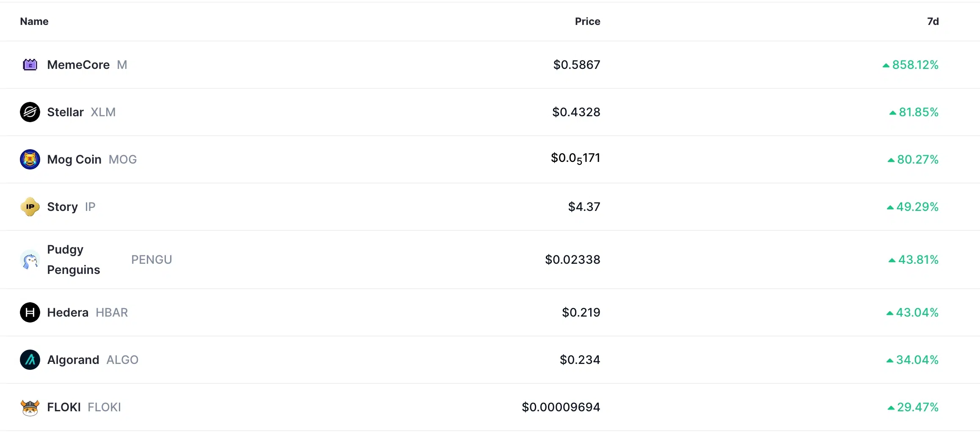This screenshot has height=432, width=980.
Task: Click the Mog Coin cat icon
Action: tap(30, 159)
